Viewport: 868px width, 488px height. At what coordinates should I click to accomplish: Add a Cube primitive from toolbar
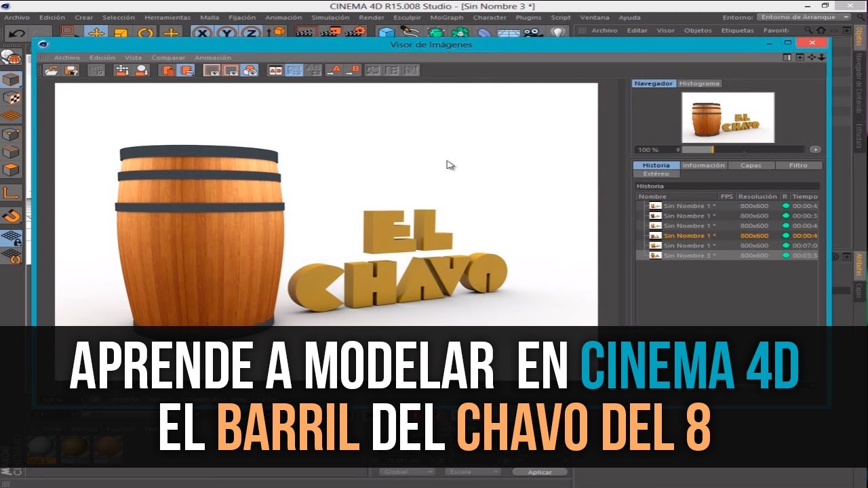pos(387,32)
